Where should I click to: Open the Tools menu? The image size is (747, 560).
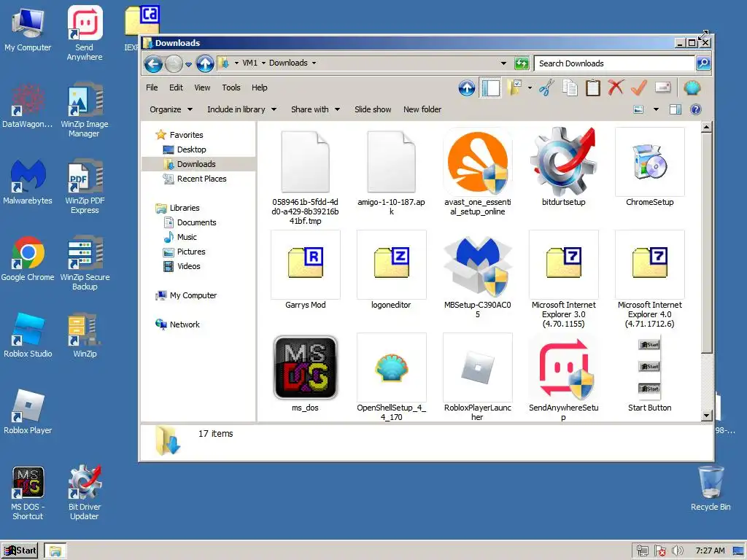(x=231, y=87)
